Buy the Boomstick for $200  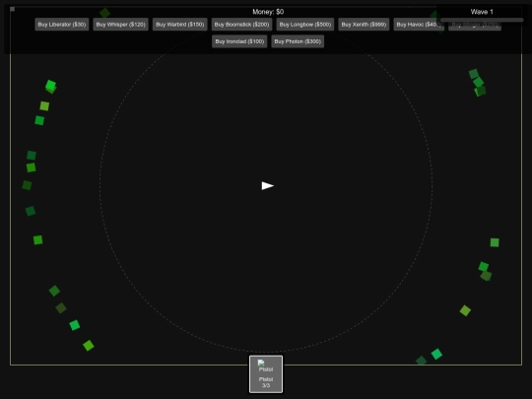tap(241, 25)
